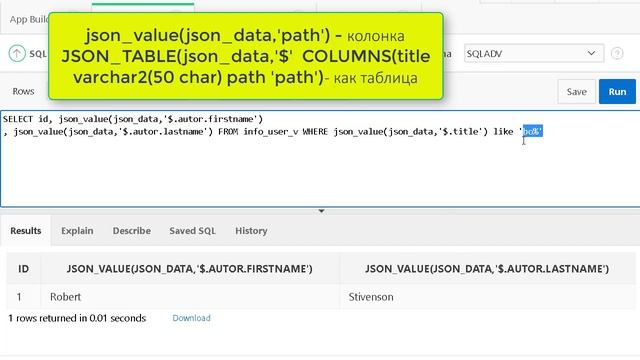
Task: Click the $.AUTOR.LASTNAME column header
Action: click(x=487, y=269)
